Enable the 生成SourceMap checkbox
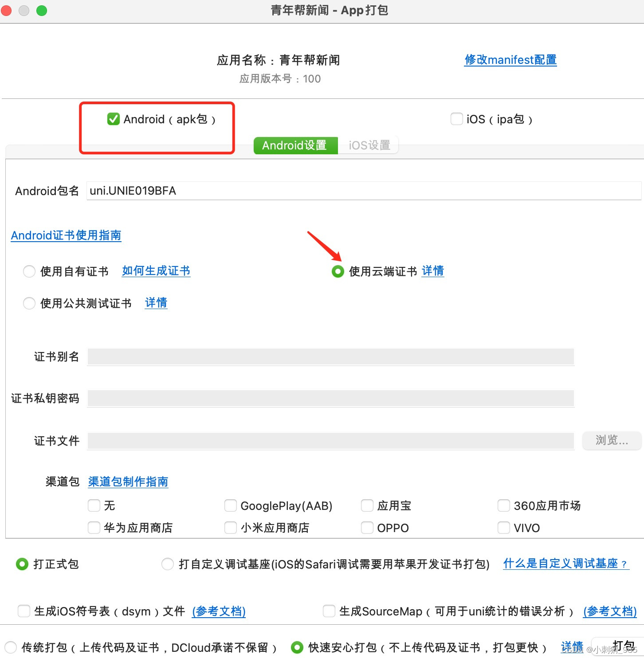Screen dimensions: 644x658 (x=329, y=611)
